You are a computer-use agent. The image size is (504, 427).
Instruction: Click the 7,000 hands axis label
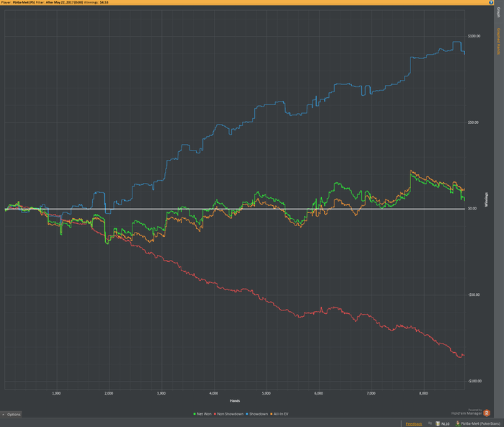click(371, 393)
